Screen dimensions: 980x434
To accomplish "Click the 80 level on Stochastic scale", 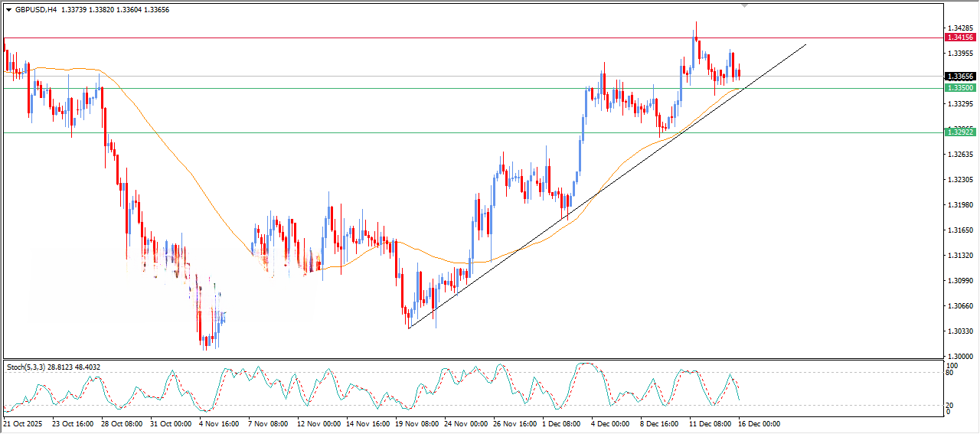I will 950,374.
